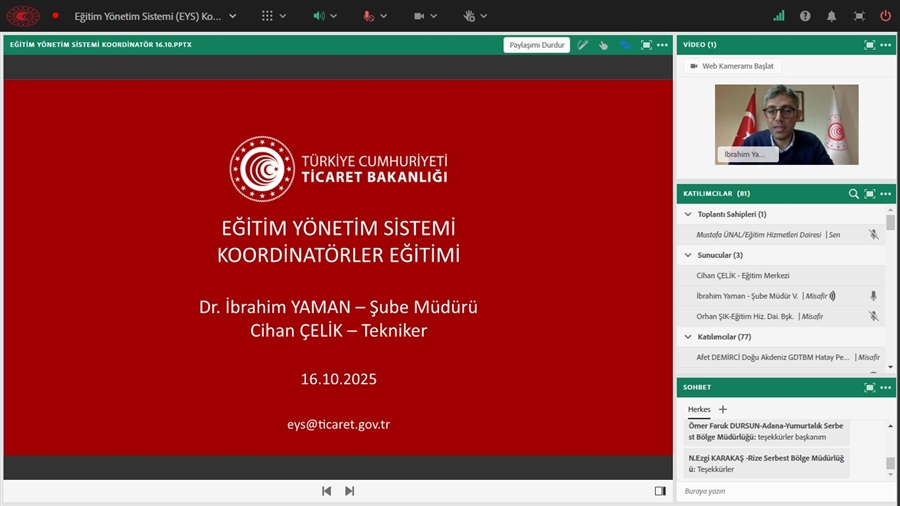Select the draw annotation tool in share pod
The image size is (900, 506).
pos(582,45)
